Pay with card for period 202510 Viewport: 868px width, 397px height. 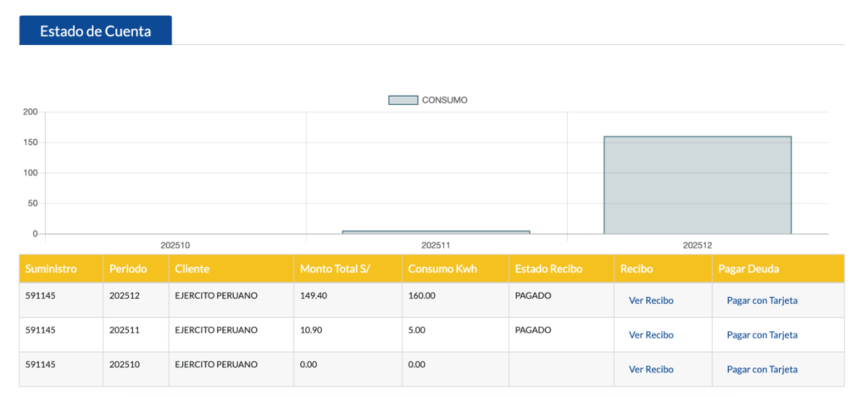pos(761,370)
